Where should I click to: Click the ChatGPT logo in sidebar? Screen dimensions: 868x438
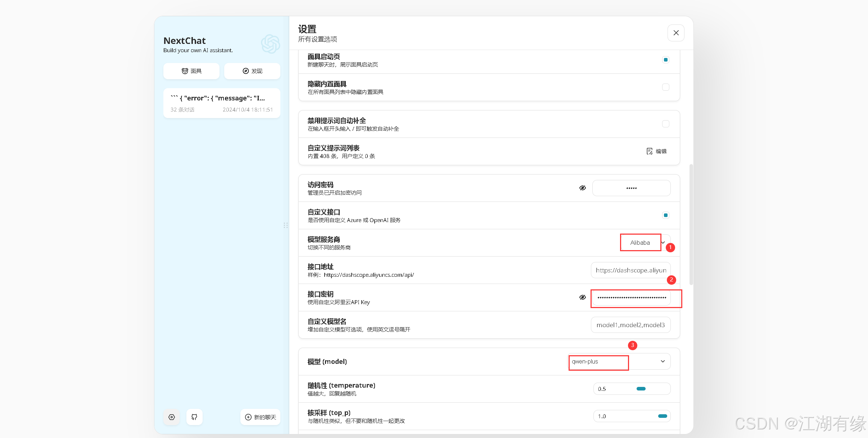(271, 44)
